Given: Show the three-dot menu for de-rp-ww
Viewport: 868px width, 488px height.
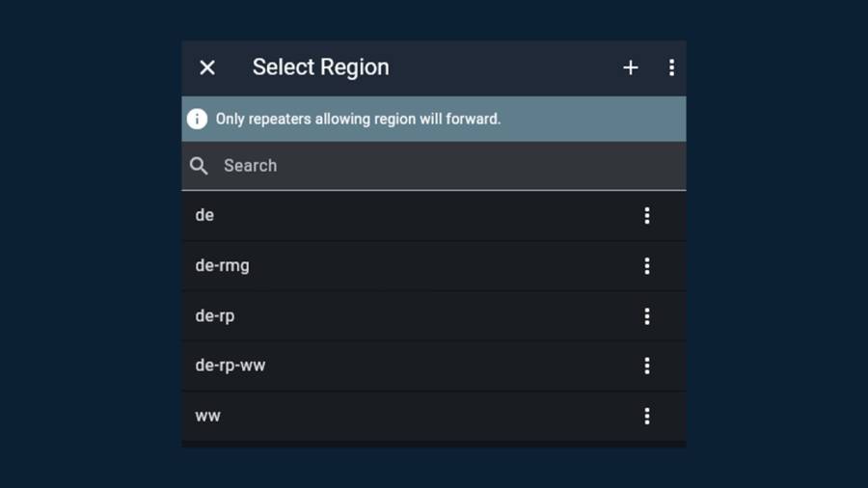Looking at the screenshot, I should (647, 366).
